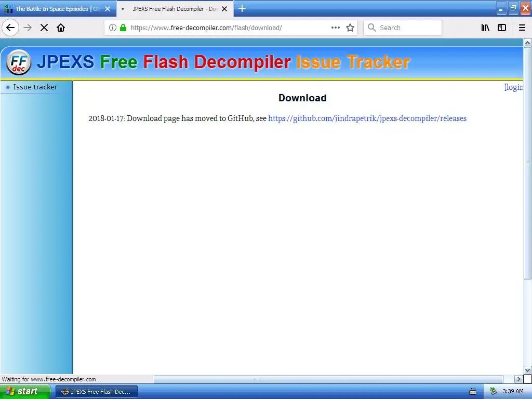The width and height of the screenshot is (532, 399).
Task: Show site information icon in address bar
Action: click(x=113, y=28)
